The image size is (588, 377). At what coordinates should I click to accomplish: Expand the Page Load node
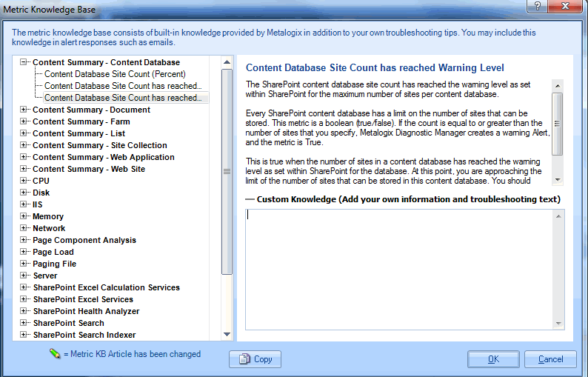[x=23, y=252]
